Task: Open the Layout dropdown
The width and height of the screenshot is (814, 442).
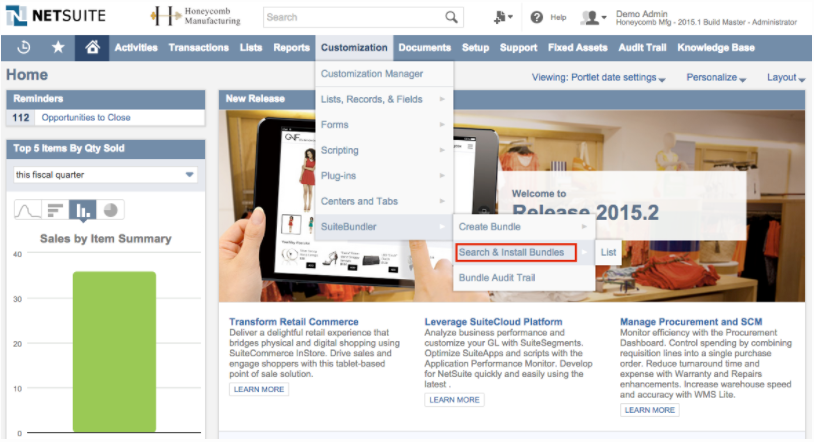Action: (786, 77)
